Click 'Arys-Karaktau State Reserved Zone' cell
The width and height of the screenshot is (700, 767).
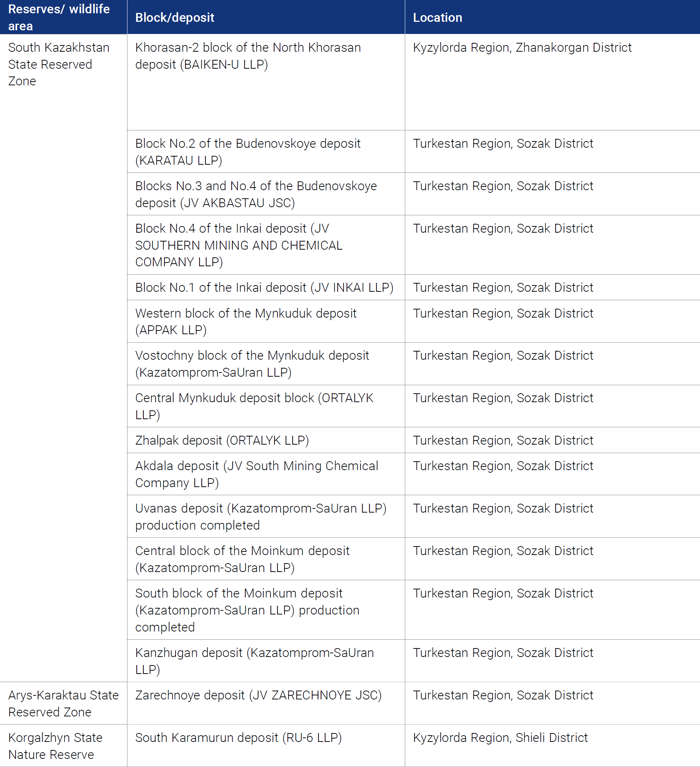click(x=63, y=703)
